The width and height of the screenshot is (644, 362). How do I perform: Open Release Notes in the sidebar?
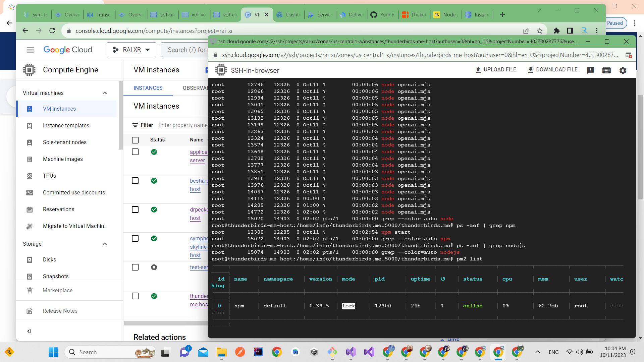(60, 311)
